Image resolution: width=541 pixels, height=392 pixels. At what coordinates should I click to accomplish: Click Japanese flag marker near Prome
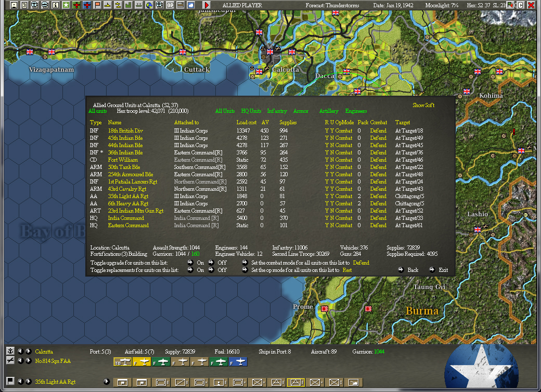click(x=325, y=309)
